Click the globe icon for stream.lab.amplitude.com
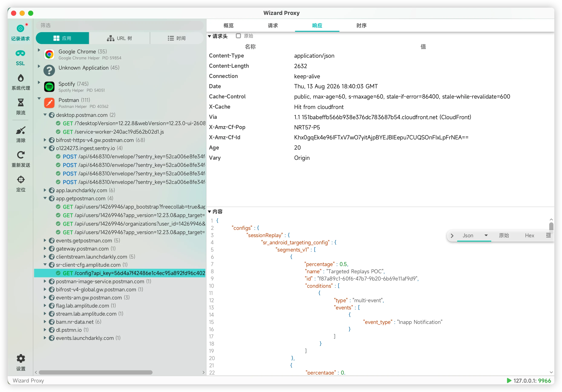Image resolution: width=562 pixels, height=392 pixels. coord(52,314)
